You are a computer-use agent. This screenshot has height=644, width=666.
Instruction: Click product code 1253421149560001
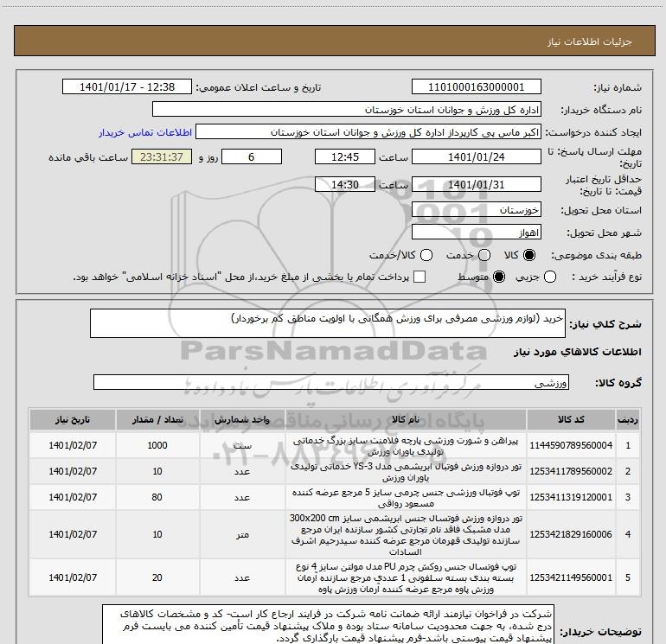pos(571,577)
